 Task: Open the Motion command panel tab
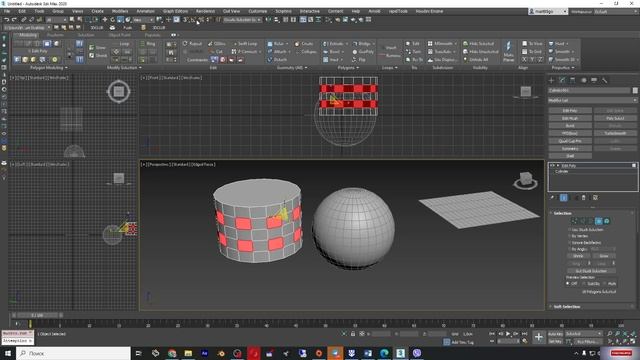(x=584, y=80)
